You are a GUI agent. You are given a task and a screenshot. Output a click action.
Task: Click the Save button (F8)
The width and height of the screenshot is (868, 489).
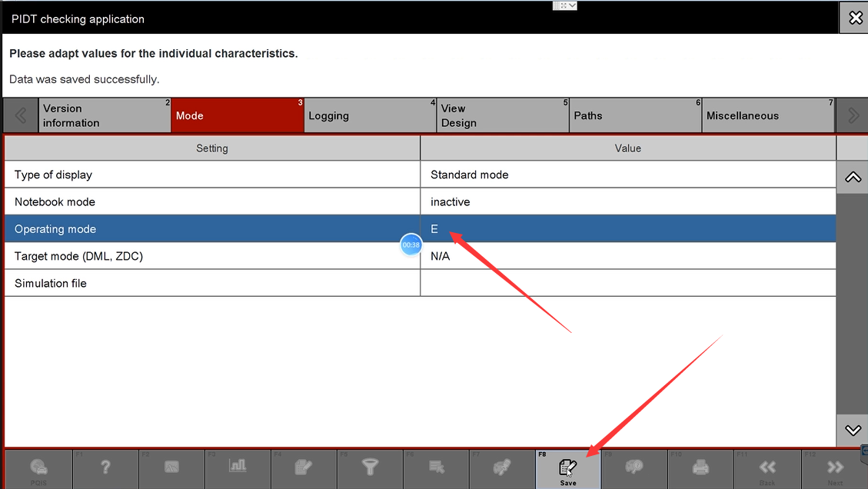click(567, 469)
